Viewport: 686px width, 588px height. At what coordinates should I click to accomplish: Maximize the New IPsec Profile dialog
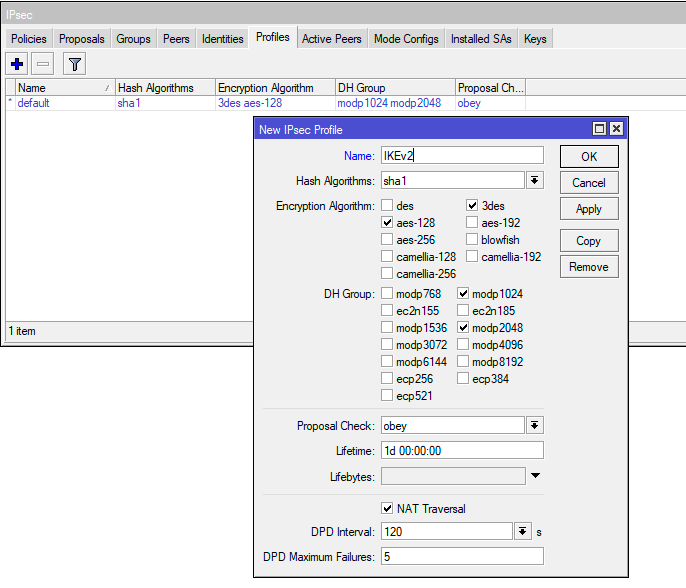(x=599, y=129)
